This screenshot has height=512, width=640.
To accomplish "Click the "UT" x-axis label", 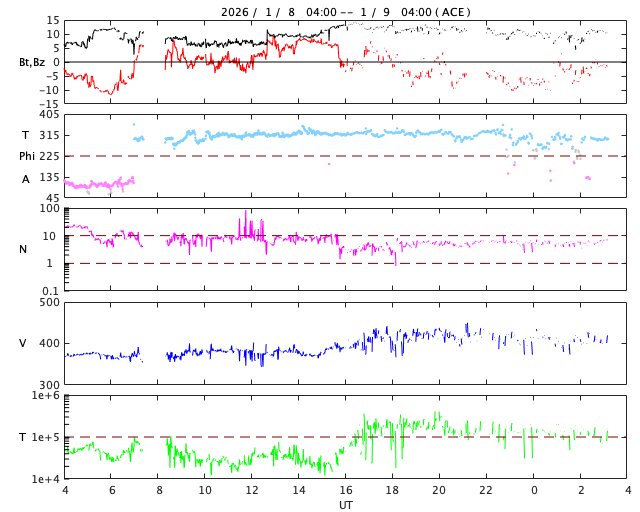I will (346, 505).
